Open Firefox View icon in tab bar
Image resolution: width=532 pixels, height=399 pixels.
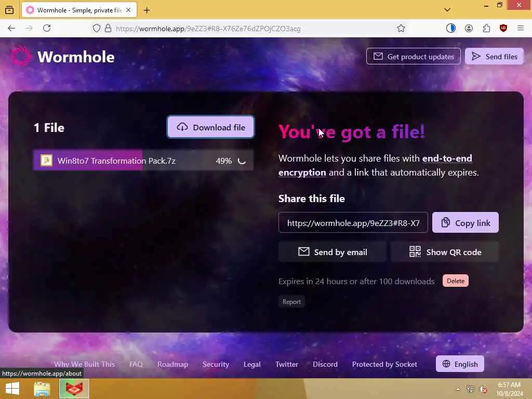(x=9, y=10)
